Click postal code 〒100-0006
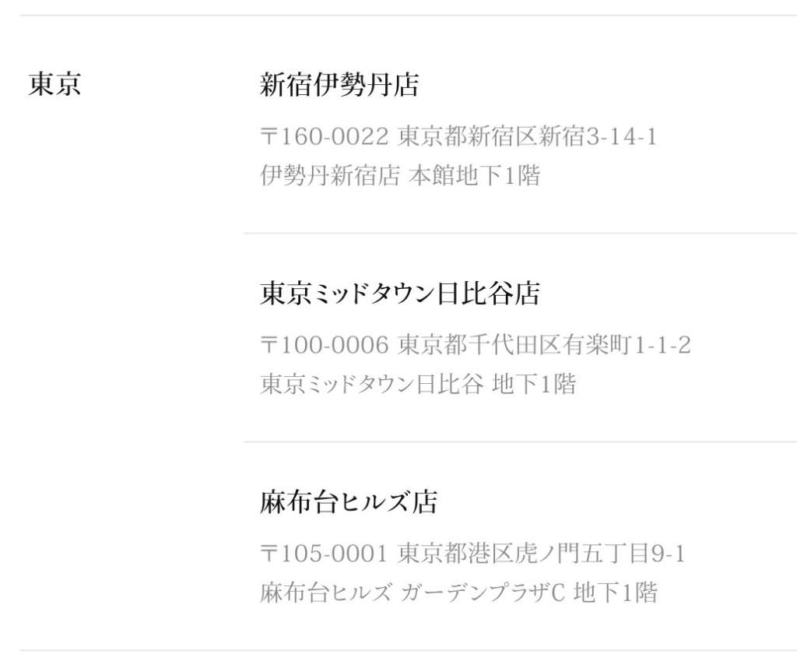The image size is (797, 672). 323,347
